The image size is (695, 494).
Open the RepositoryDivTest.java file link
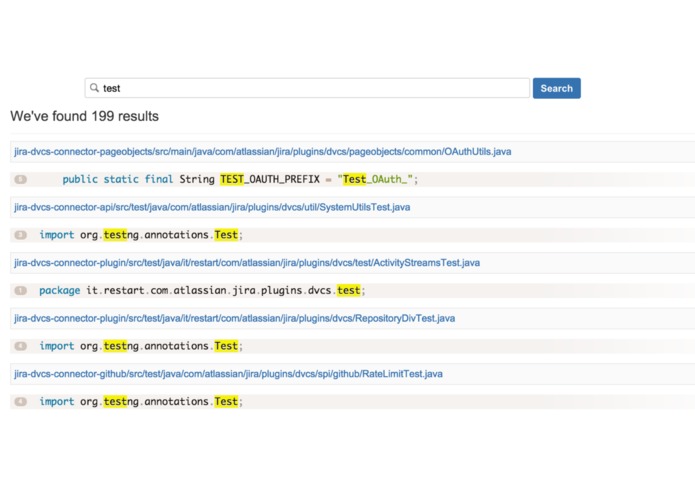(234, 318)
